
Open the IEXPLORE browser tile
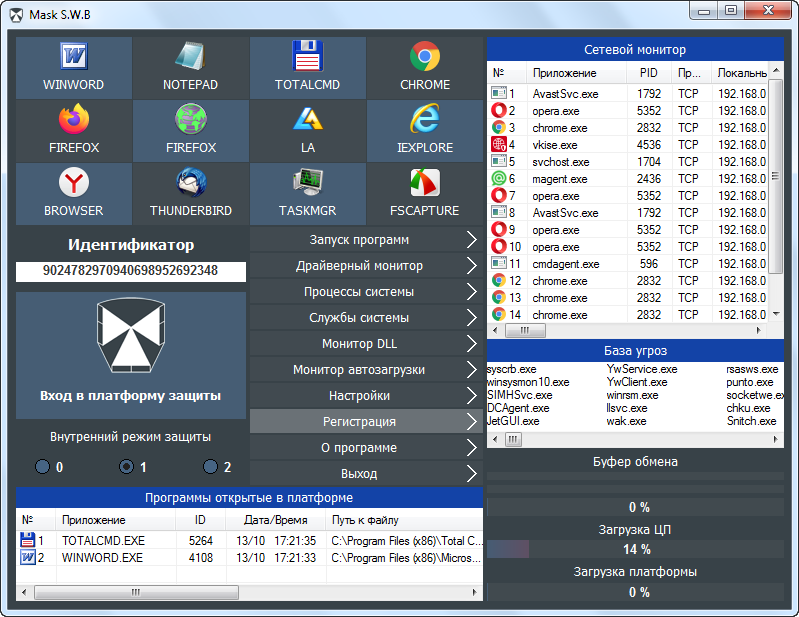pos(425,130)
